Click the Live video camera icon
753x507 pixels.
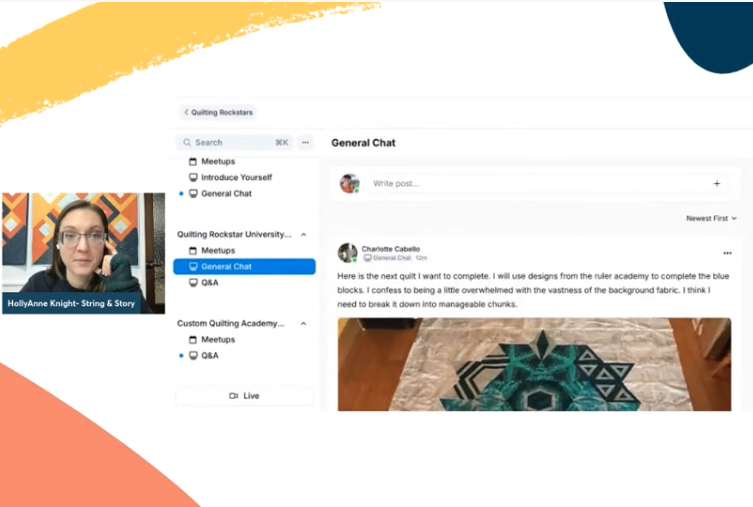point(234,396)
